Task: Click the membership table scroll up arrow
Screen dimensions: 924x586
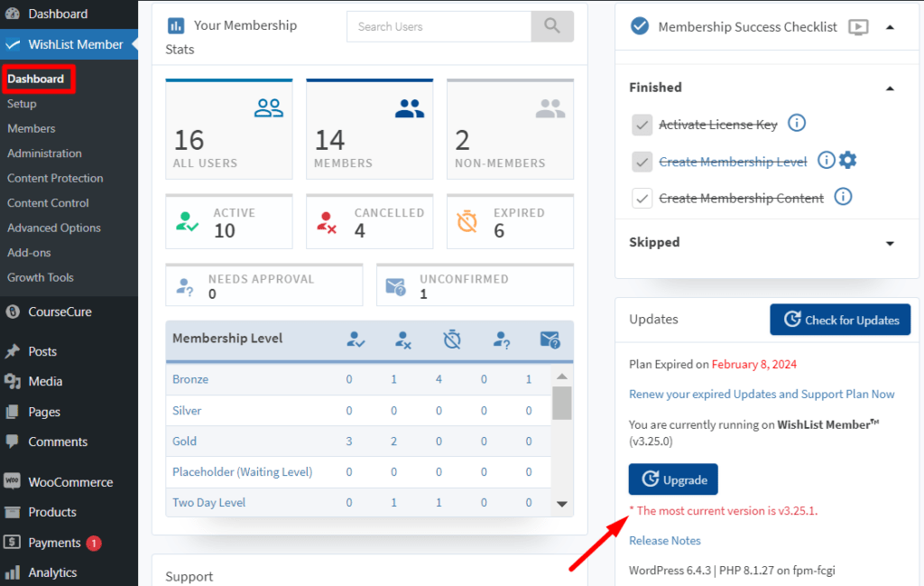Action: 561,377
